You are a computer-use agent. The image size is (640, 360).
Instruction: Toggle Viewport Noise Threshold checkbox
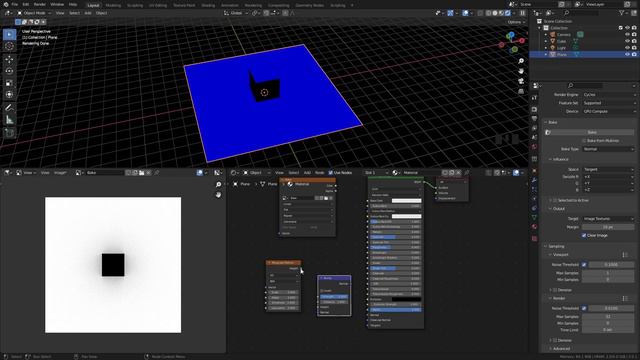584,265
